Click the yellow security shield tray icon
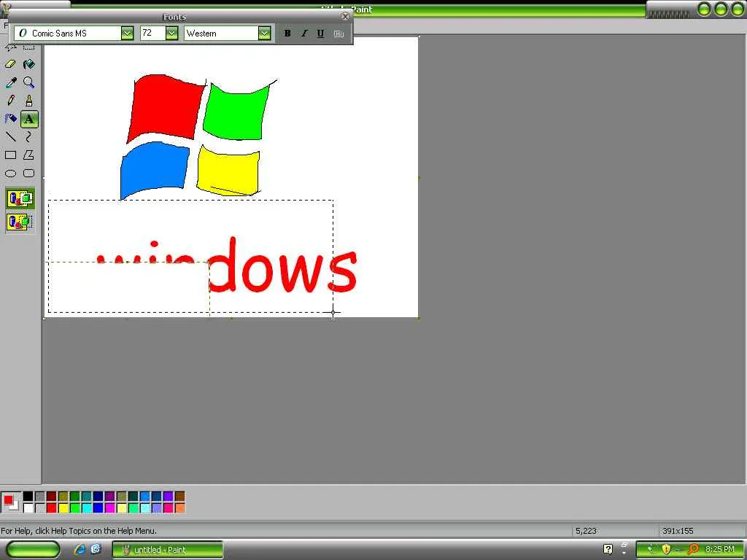747x560 pixels. [x=666, y=550]
